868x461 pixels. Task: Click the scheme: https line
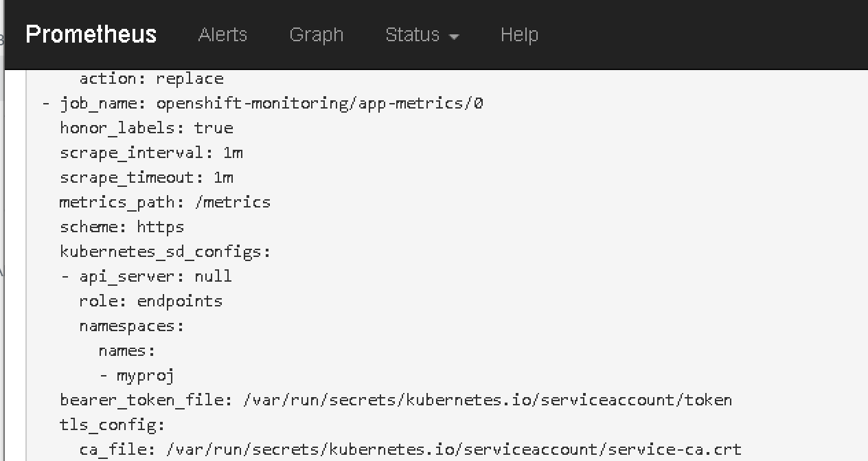pos(122,227)
